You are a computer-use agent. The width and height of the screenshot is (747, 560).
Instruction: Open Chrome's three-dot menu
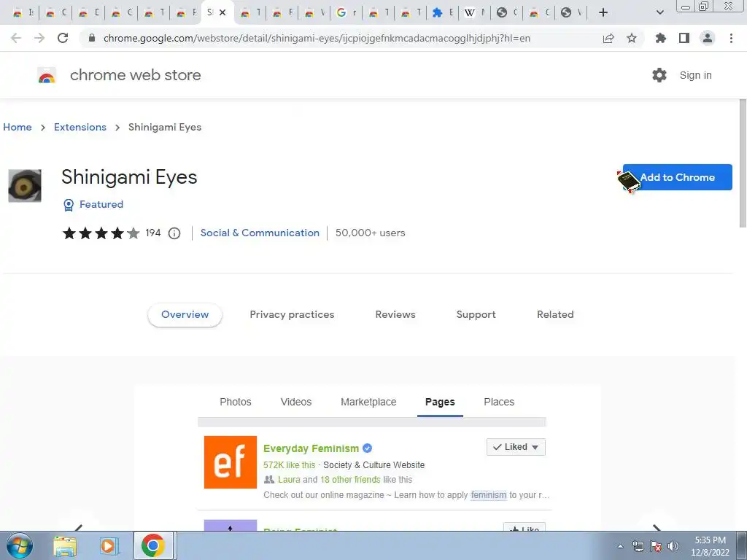(x=731, y=38)
